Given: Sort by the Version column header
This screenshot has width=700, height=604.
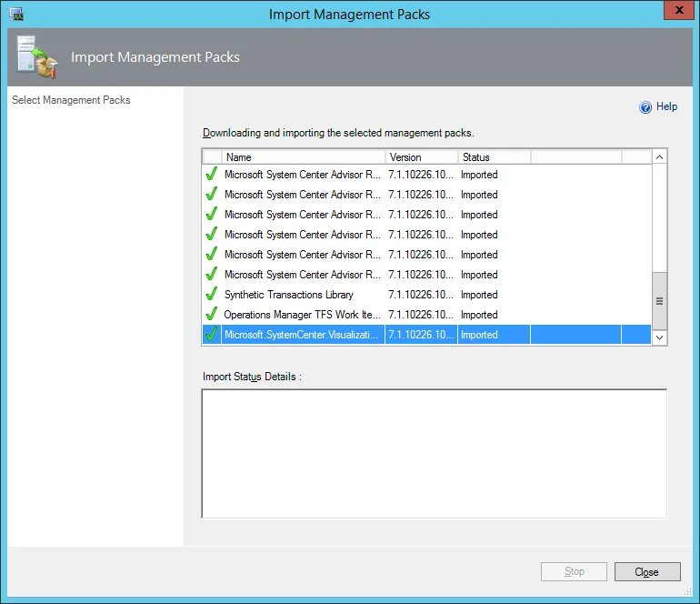Looking at the screenshot, I should tap(422, 157).
